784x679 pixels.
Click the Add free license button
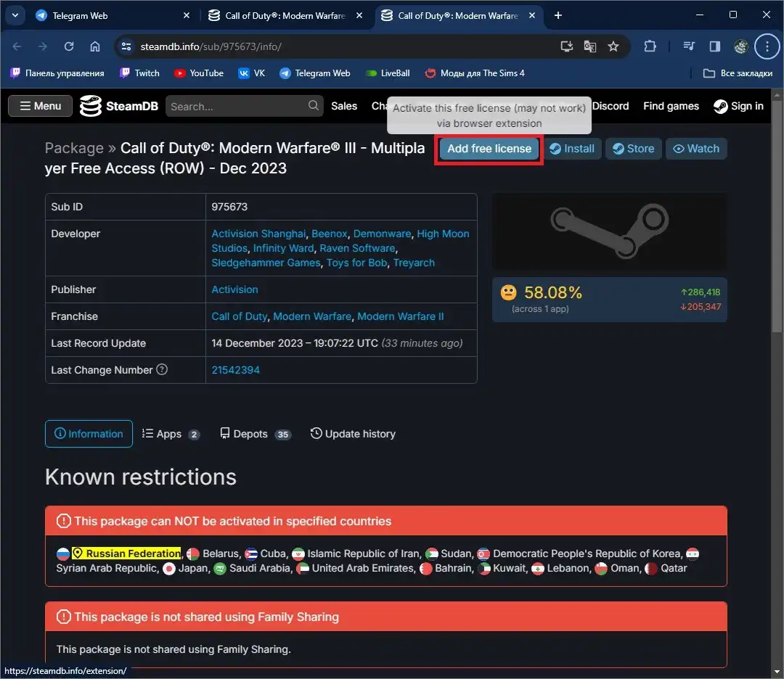coord(489,149)
